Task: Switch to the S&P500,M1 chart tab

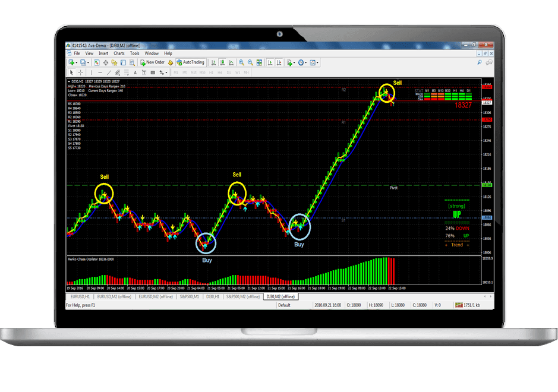Action: 190,296
